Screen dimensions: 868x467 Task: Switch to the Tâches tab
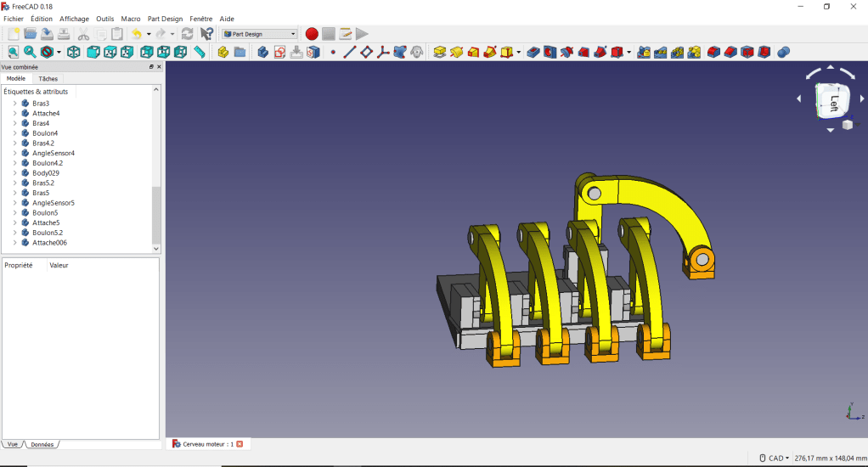point(48,78)
